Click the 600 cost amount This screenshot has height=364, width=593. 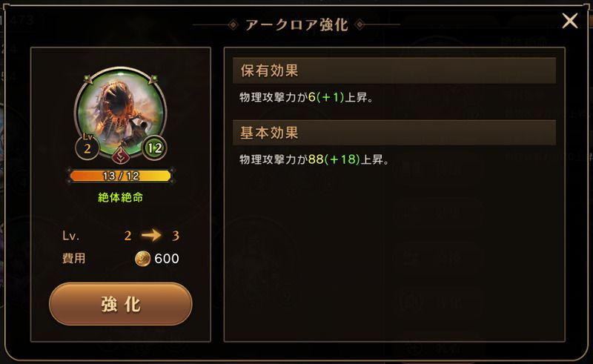pyautogui.click(x=167, y=259)
